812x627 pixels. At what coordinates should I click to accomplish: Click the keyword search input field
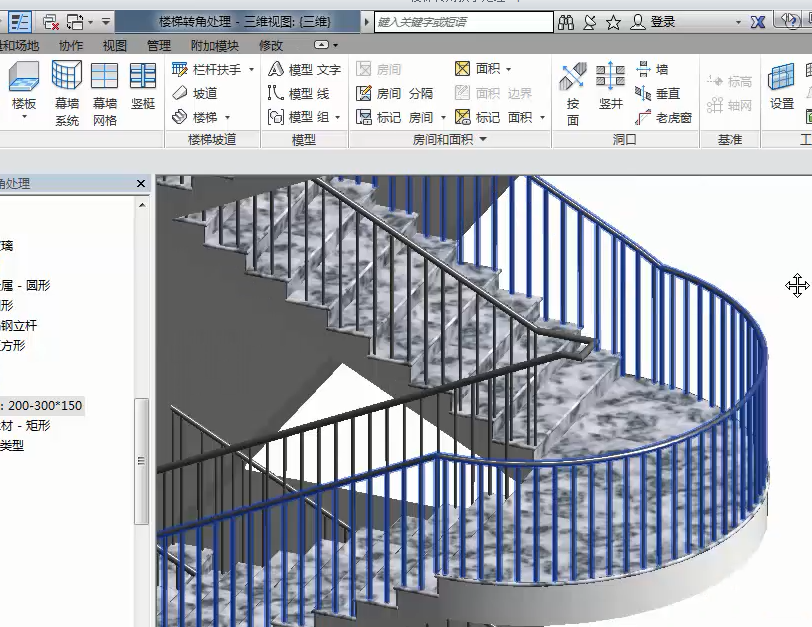click(x=463, y=21)
